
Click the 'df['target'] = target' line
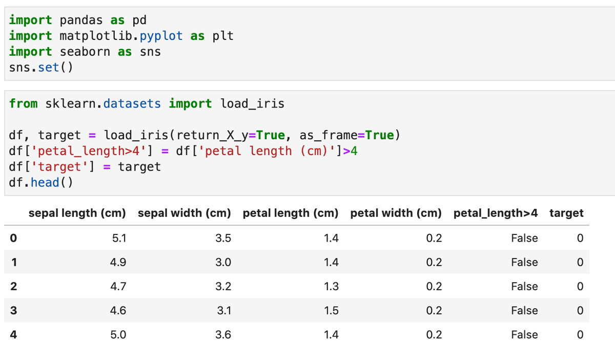pos(85,167)
